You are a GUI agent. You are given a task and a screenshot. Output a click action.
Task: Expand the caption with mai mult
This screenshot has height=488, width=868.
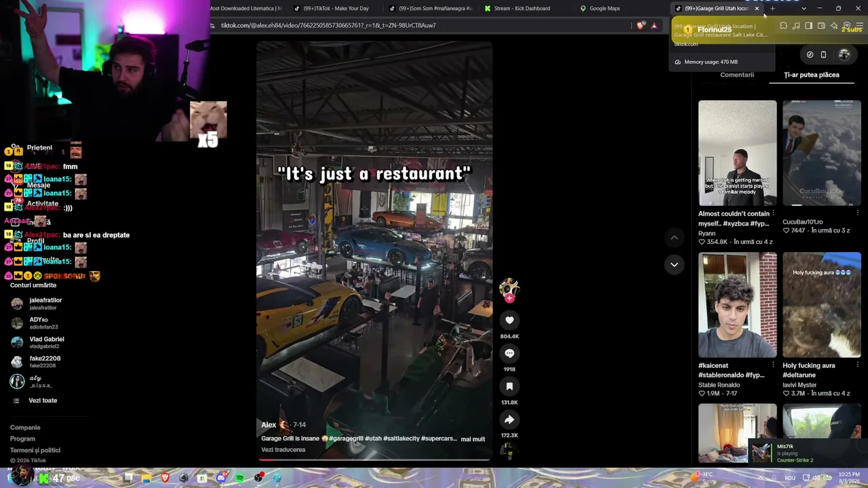473,439
